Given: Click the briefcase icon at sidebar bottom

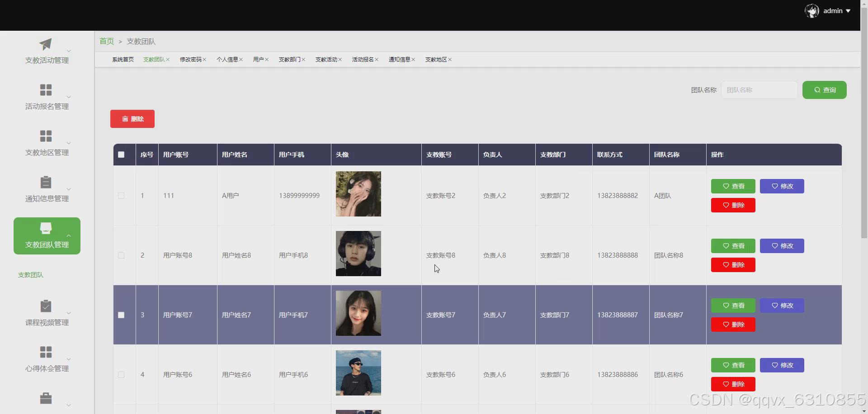Looking at the screenshot, I should coord(46,398).
